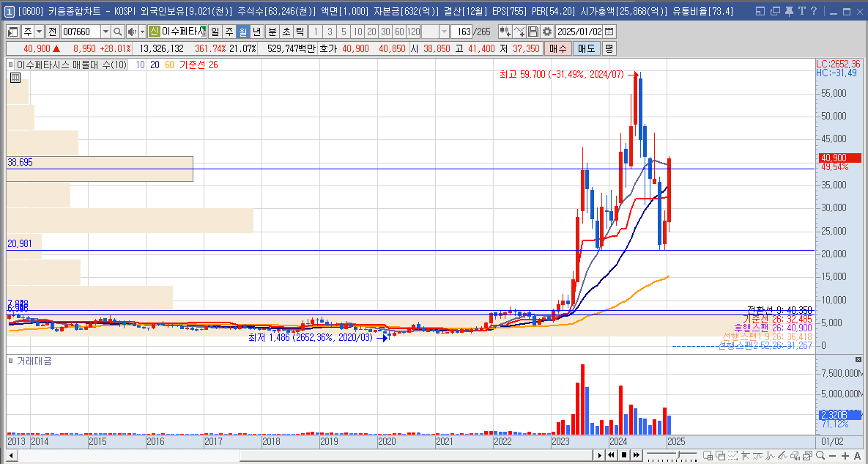Click the scrollbar left arrow
Image resolution: width=868 pixels, height=464 pixels.
pos(11,455)
